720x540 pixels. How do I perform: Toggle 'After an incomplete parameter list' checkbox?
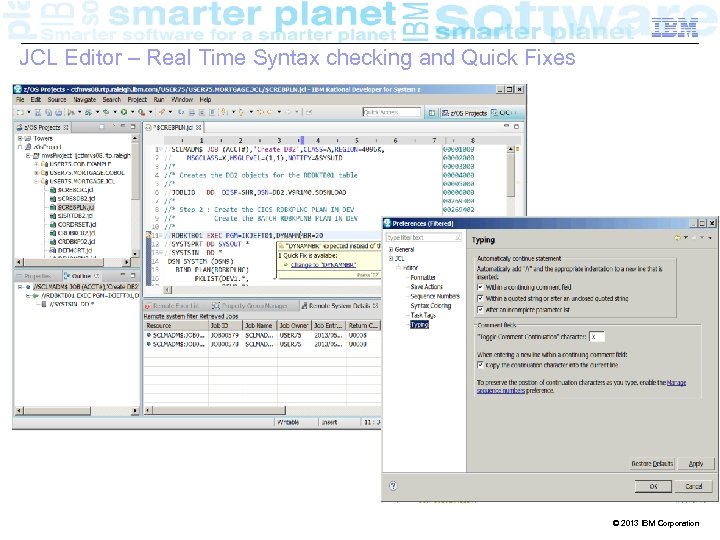coord(480,310)
